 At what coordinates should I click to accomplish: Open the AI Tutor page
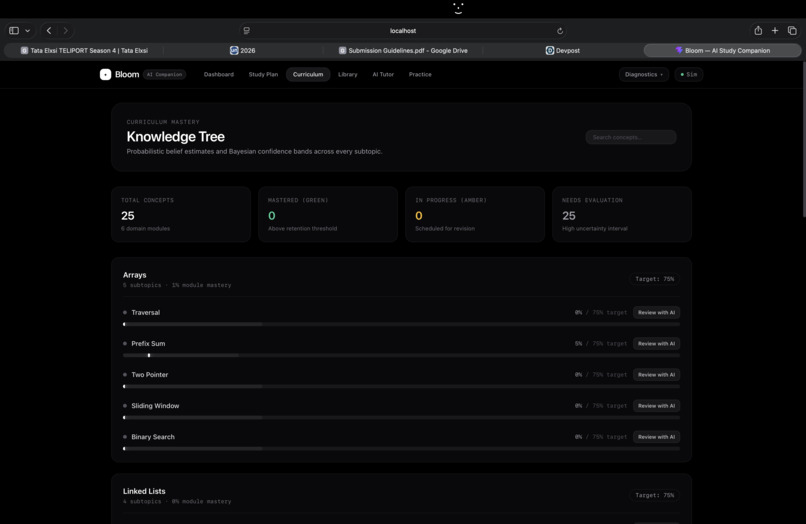[x=383, y=75]
